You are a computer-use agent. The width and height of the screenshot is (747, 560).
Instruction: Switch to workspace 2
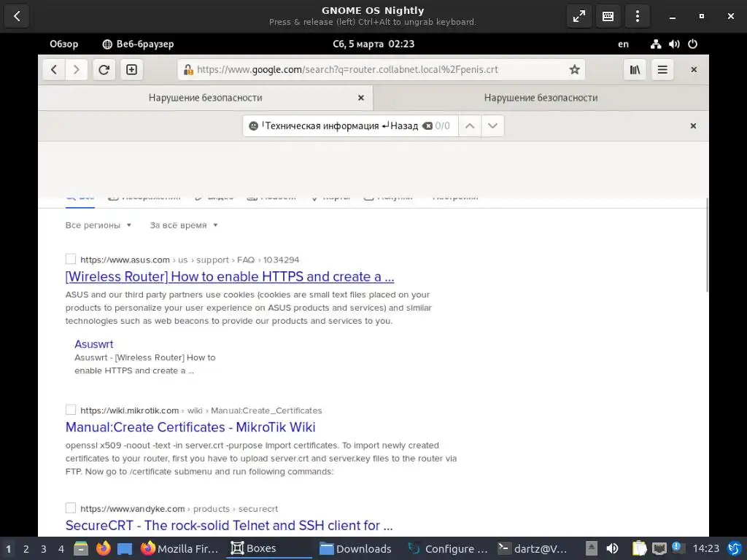coord(26,549)
